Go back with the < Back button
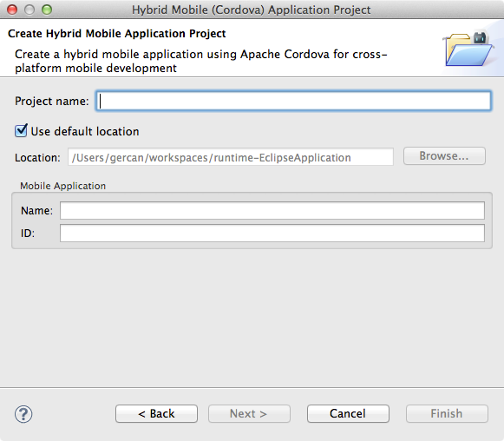This screenshot has height=441, width=504. pos(156,414)
